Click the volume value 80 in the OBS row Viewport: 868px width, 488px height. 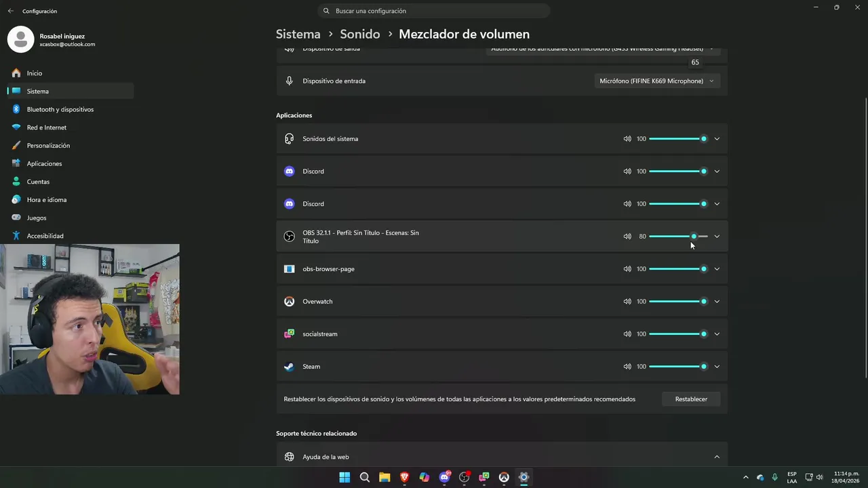point(642,237)
